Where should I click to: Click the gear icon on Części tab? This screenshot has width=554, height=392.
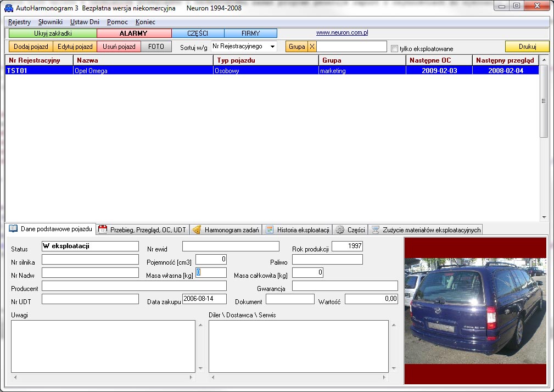(340, 229)
